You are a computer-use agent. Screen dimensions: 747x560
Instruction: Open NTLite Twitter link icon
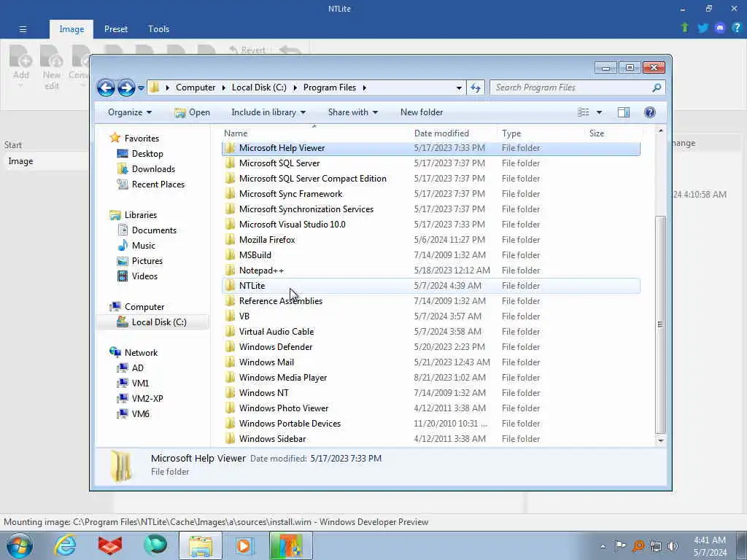(703, 28)
